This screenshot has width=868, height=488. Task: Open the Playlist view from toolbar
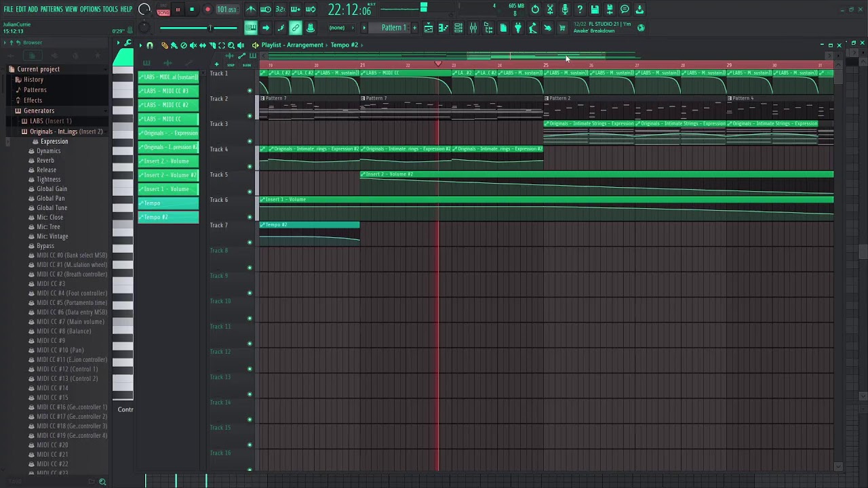coord(429,28)
